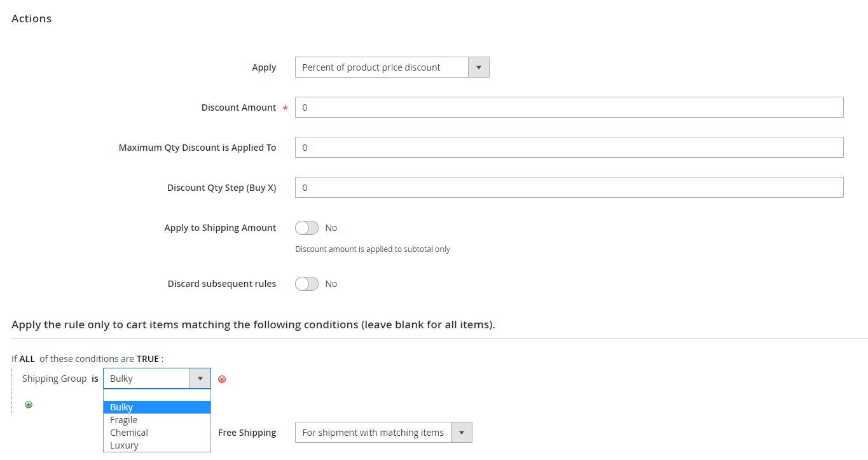Focus the Discount Amount input field
Image resolution: width=868 pixels, height=460 pixels.
pos(568,108)
